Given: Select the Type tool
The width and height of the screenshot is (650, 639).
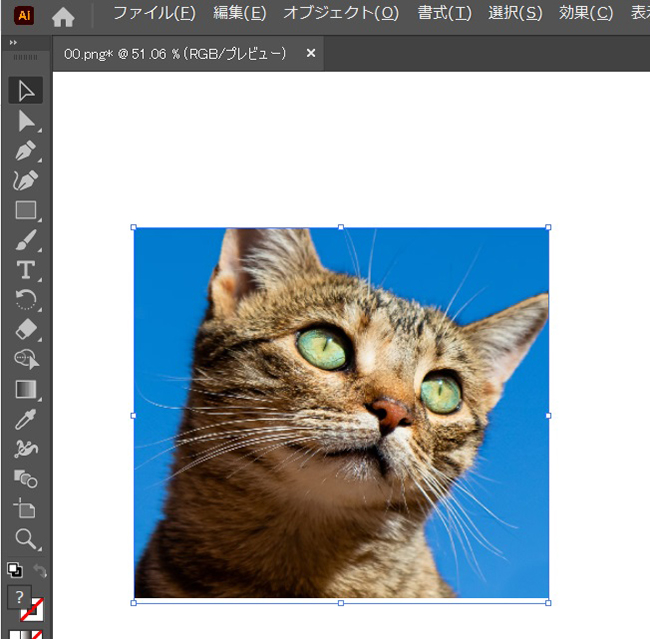Looking at the screenshot, I should [x=25, y=270].
